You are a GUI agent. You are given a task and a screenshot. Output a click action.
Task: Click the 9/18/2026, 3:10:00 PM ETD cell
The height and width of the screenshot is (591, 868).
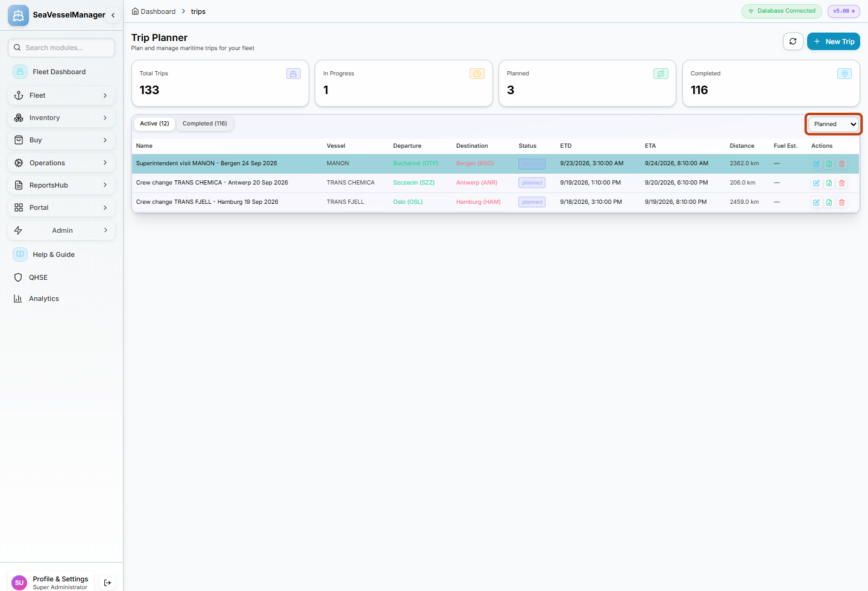591,202
